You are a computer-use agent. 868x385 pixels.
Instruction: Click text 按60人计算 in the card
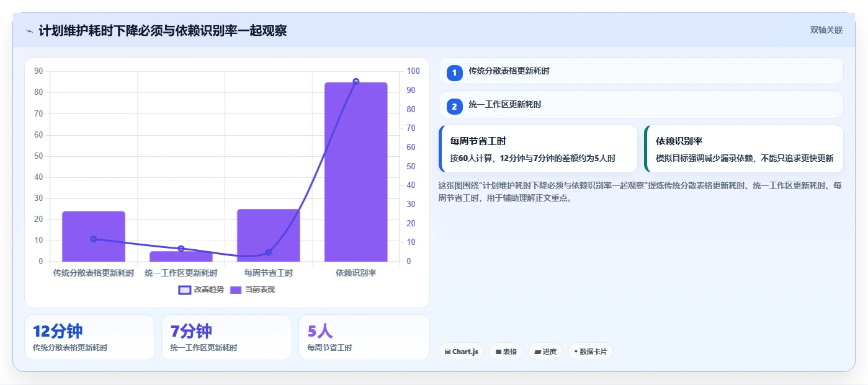(470, 159)
